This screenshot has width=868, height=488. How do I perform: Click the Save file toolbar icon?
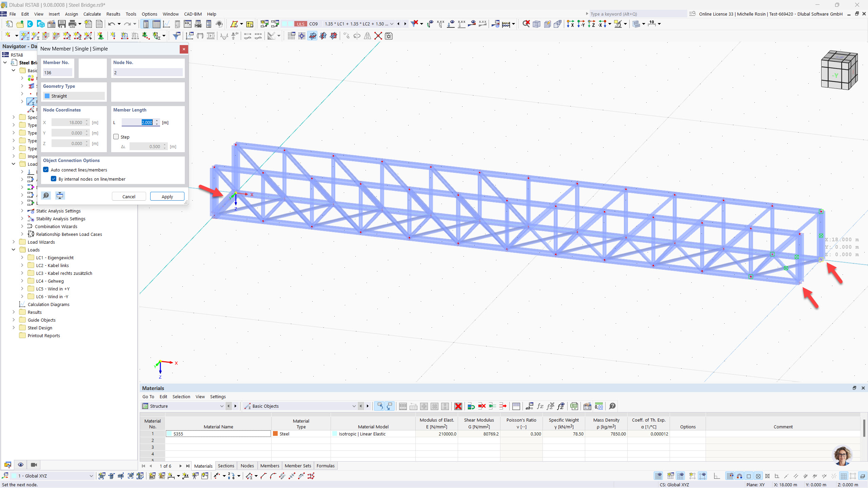(62, 24)
